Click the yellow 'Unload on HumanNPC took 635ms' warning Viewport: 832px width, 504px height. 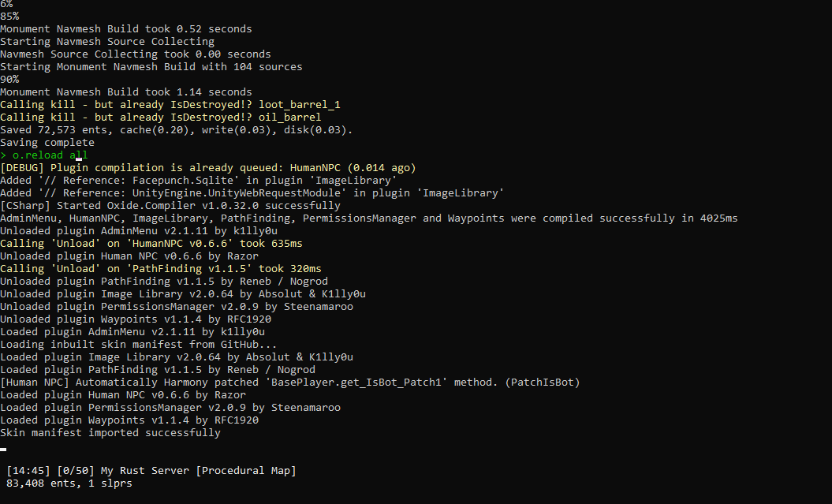[x=151, y=244]
